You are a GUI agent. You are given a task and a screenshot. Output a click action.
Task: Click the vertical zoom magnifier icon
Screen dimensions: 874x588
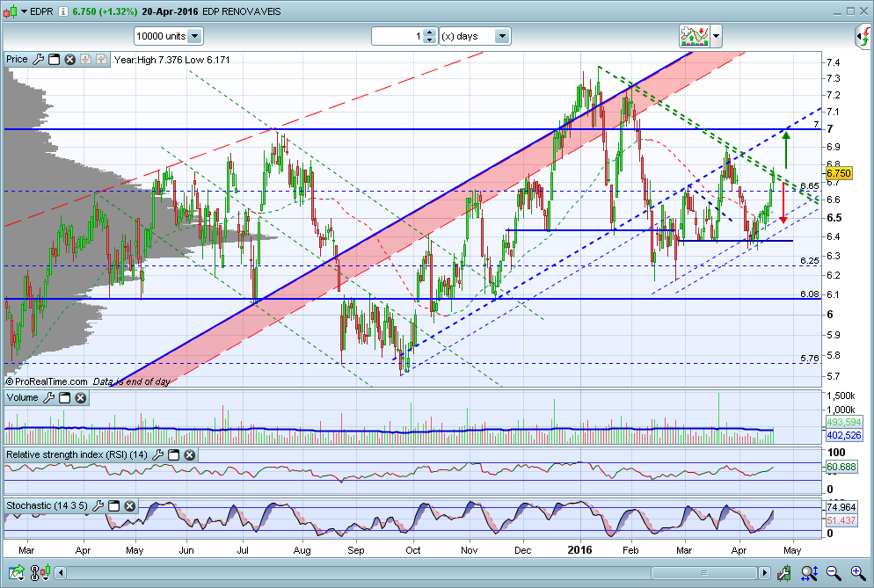(809, 572)
